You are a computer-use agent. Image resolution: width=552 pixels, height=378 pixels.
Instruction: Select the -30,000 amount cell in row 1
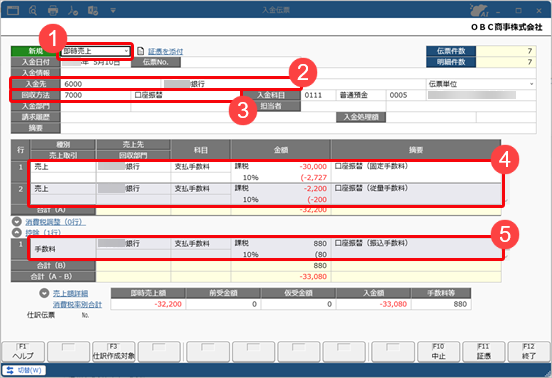pyautogui.click(x=281, y=166)
